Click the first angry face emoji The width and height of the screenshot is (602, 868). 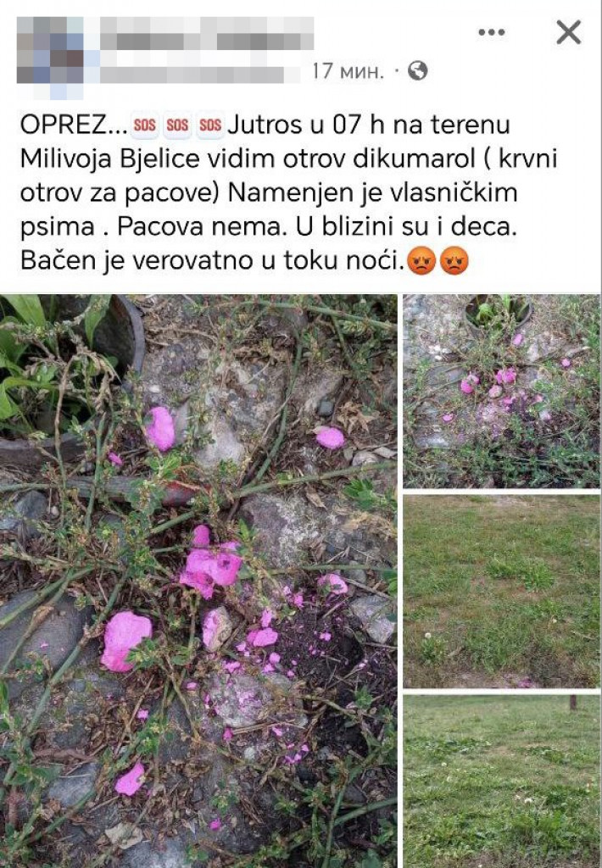(421, 261)
